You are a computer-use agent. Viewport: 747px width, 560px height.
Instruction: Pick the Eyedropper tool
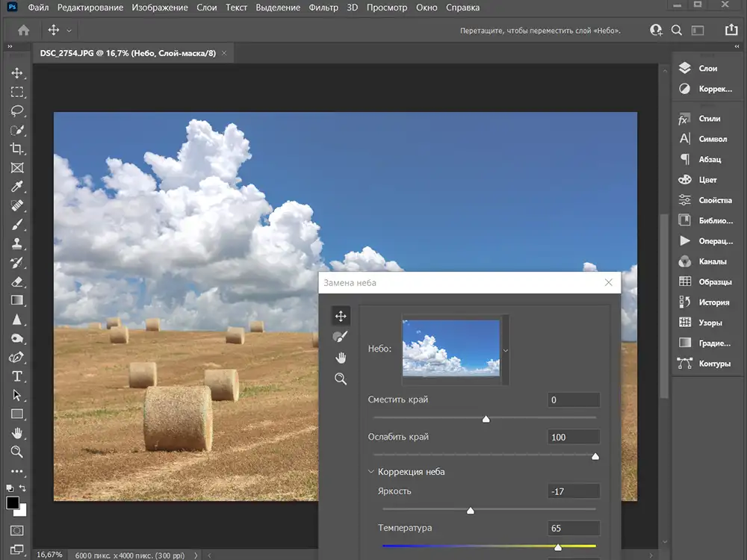pos(17,187)
